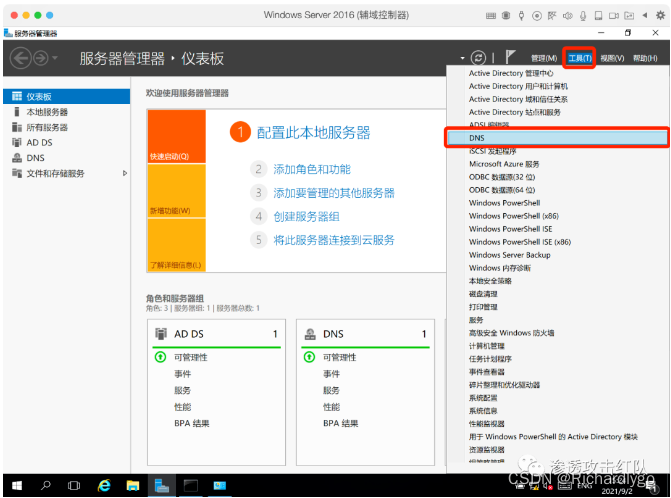Open 创建服务器组 link
Viewport: 671px width, 498px height.
306,216
